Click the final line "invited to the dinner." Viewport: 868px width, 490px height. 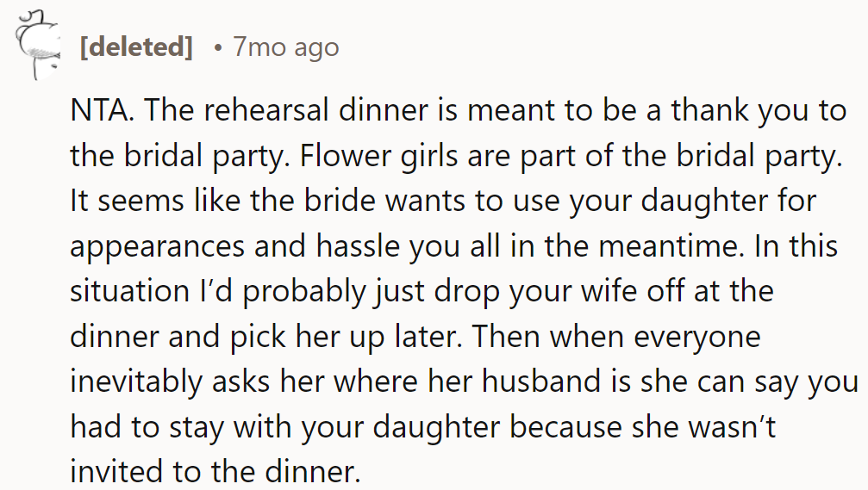(214, 470)
